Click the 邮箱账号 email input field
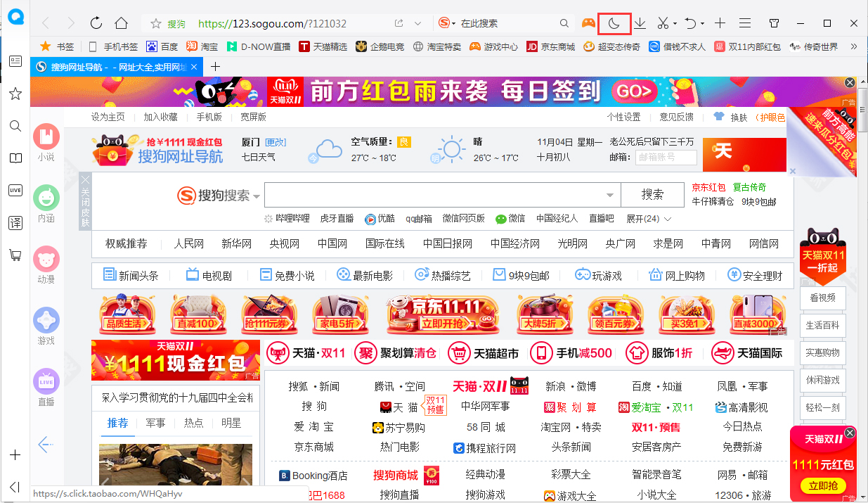This screenshot has height=503, width=868. (x=666, y=158)
